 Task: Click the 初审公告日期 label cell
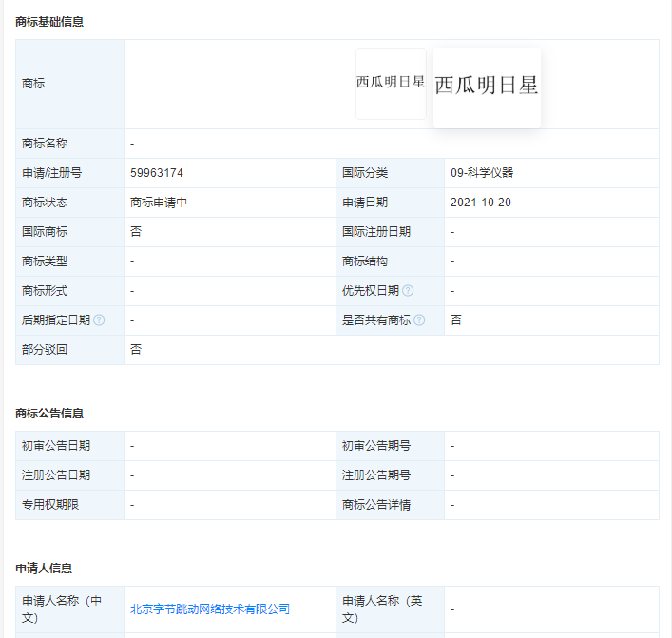[69, 446]
